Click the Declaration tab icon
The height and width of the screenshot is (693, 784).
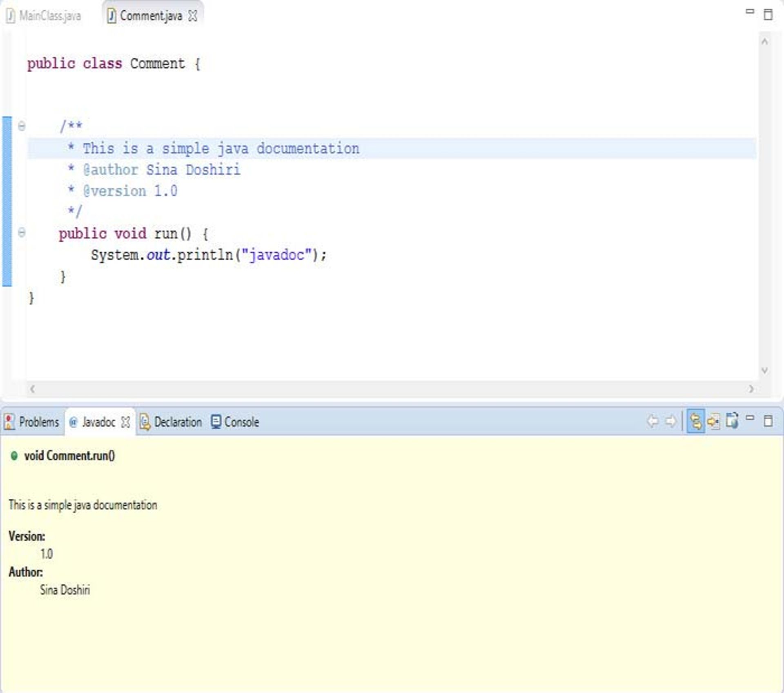pyautogui.click(x=145, y=422)
